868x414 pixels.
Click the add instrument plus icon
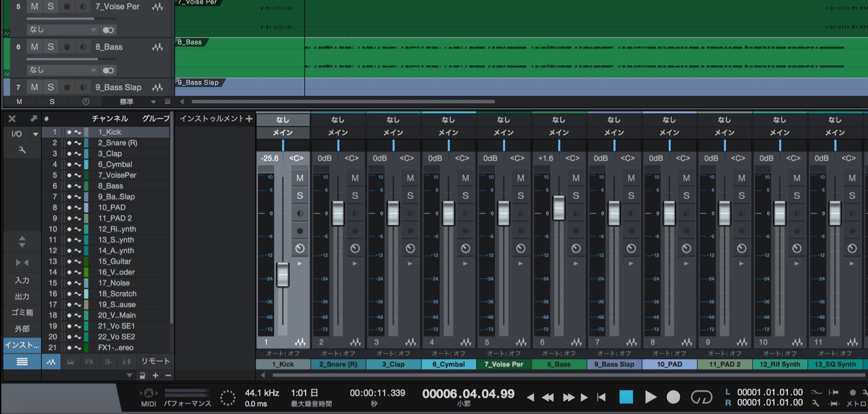[x=249, y=118]
